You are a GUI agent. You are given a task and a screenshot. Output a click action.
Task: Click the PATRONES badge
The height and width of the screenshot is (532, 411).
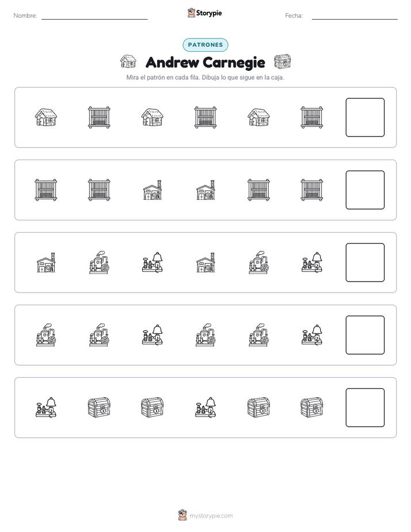(x=205, y=45)
